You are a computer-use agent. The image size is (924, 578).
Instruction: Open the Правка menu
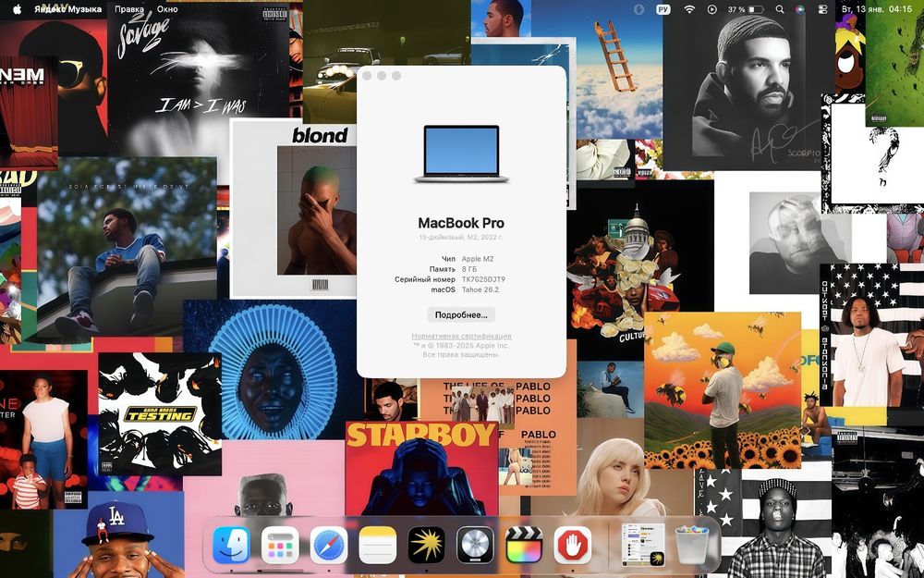(x=129, y=9)
